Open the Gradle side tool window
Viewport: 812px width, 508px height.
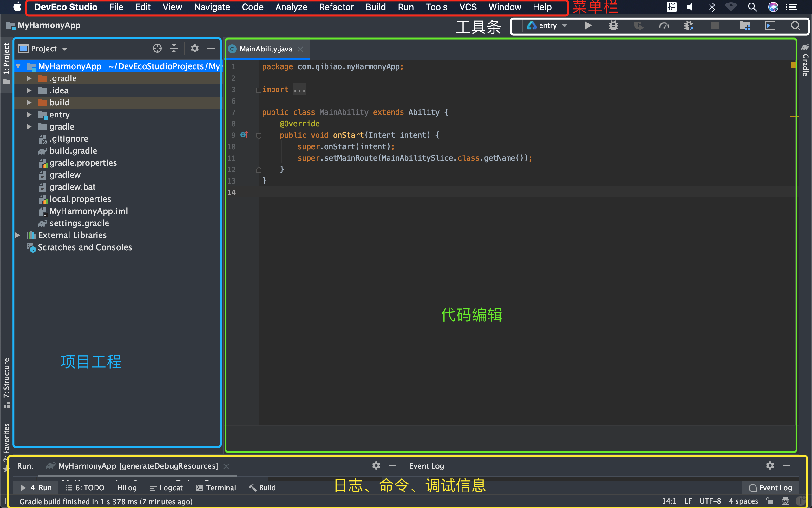click(805, 60)
